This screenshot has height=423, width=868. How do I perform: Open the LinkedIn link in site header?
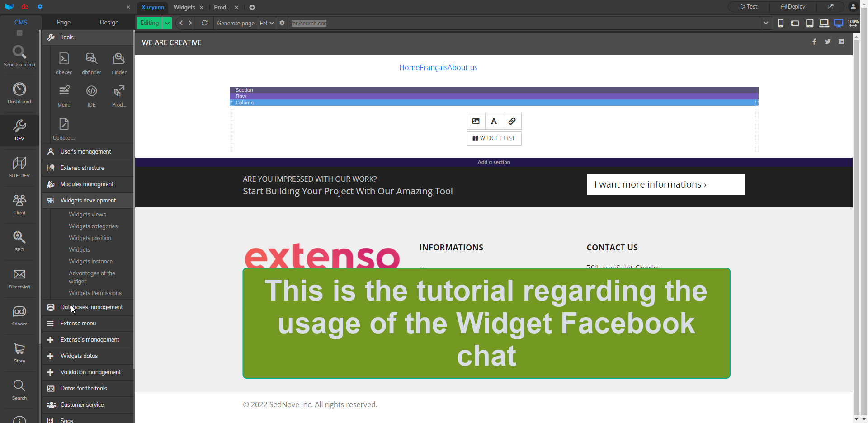click(841, 42)
